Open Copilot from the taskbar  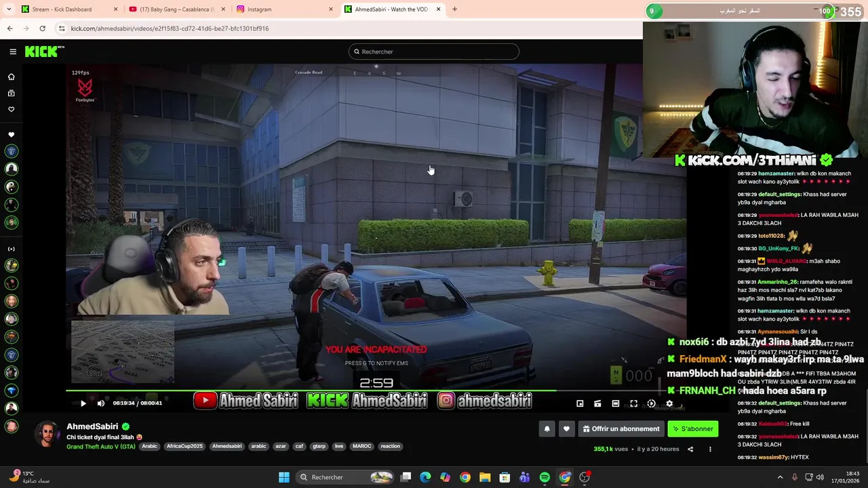click(x=445, y=477)
